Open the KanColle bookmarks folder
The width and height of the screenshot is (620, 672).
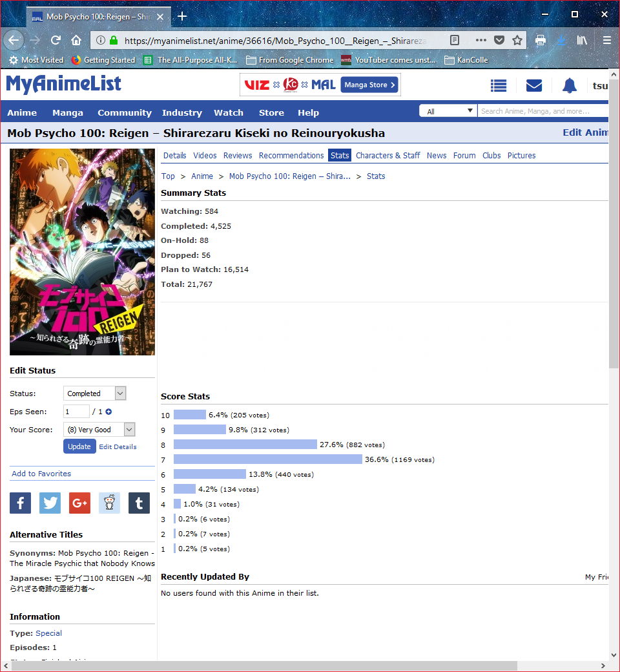466,60
